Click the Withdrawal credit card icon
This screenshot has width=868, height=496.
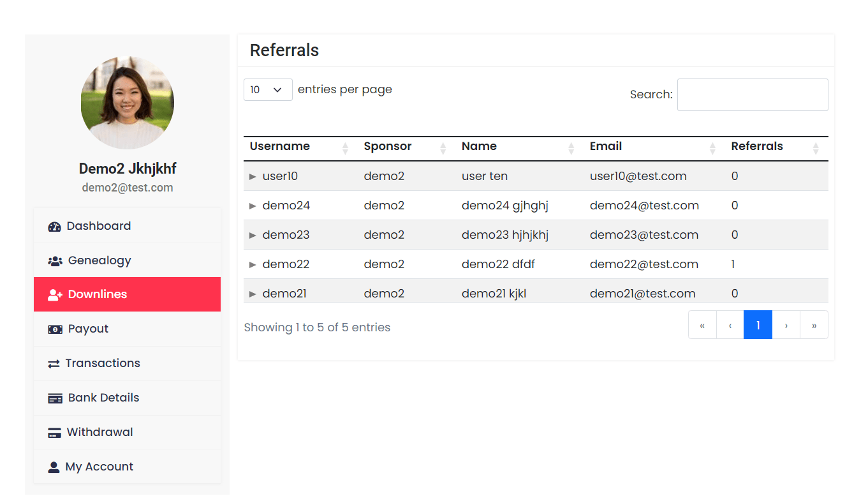54,433
